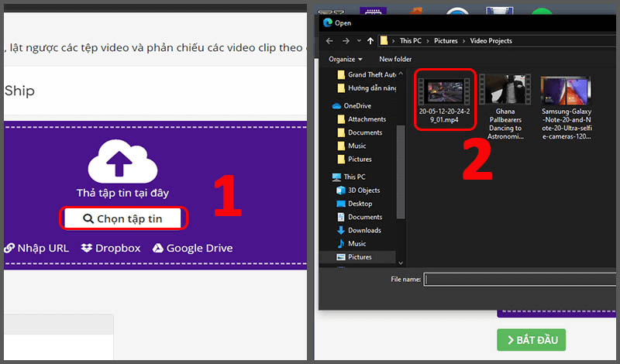Expand the Organize dropdown menu
Screen dimensions: 620x364
346,59
